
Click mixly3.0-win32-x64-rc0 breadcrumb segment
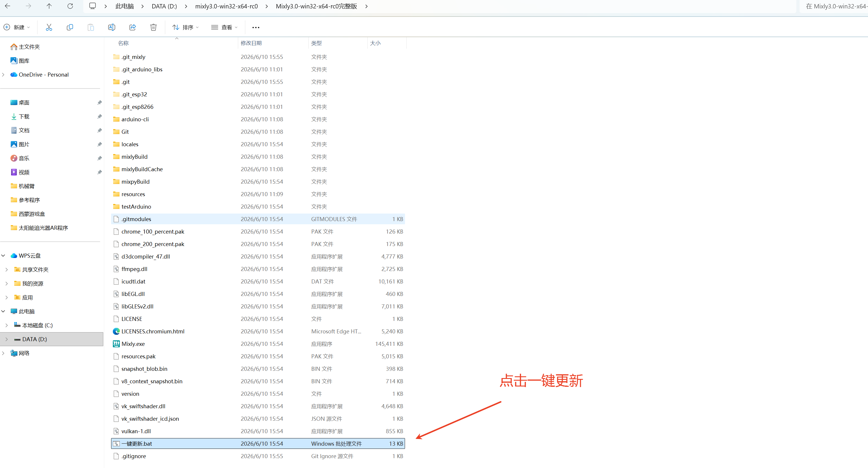[x=227, y=6]
